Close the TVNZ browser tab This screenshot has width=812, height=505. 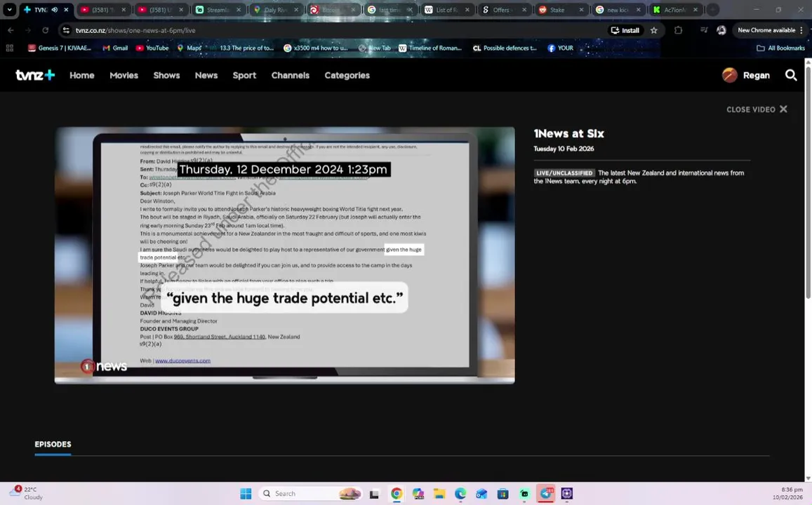click(x=66, y=9)
